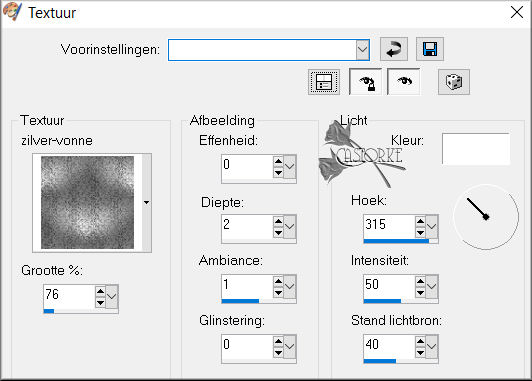
Task: Expand the Effenheid slider popup
Action: [x=289, y=167]
